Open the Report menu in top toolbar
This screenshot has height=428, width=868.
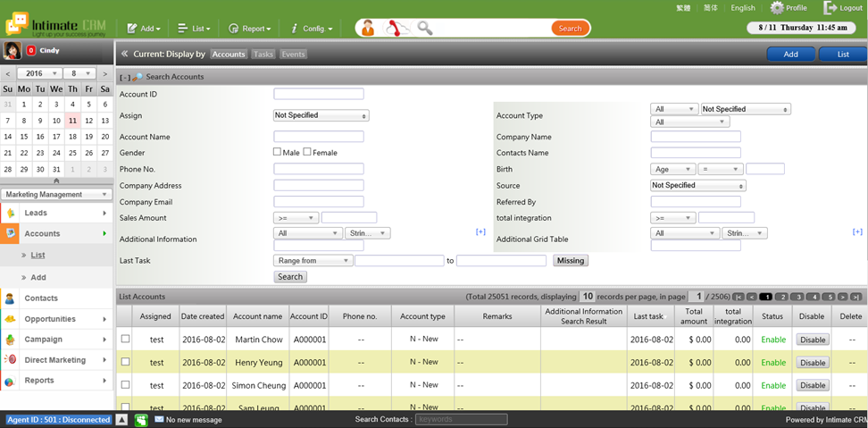[x=250, y=29]
